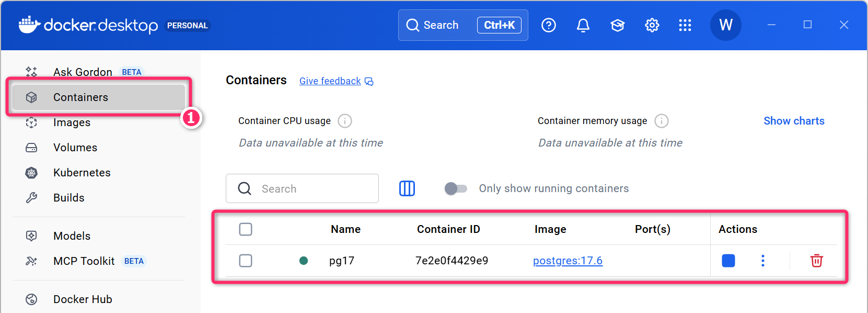Screen dimensions: 868x313
Task: Open the notifications bell icon
Action: click(583, 25)
